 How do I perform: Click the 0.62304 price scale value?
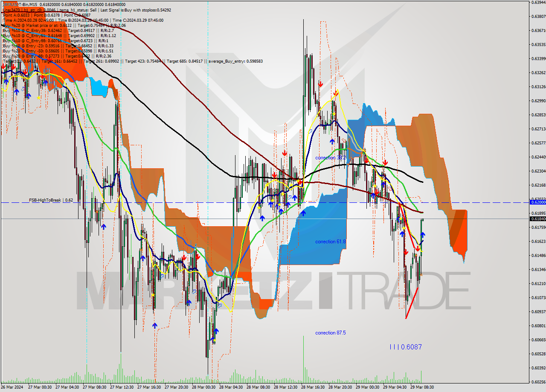point(538,171)
